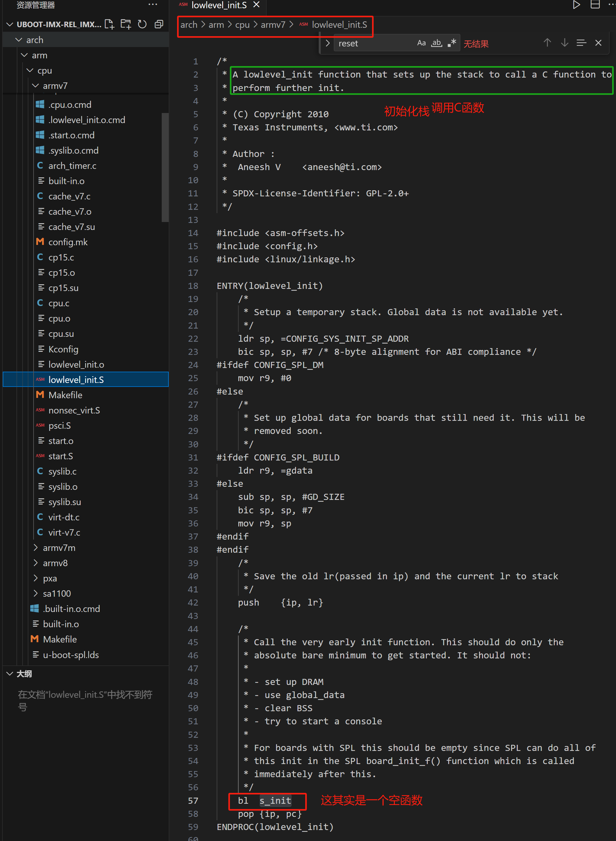Run the file with play icon
616x841 pixels.
[x=576, y=5]
